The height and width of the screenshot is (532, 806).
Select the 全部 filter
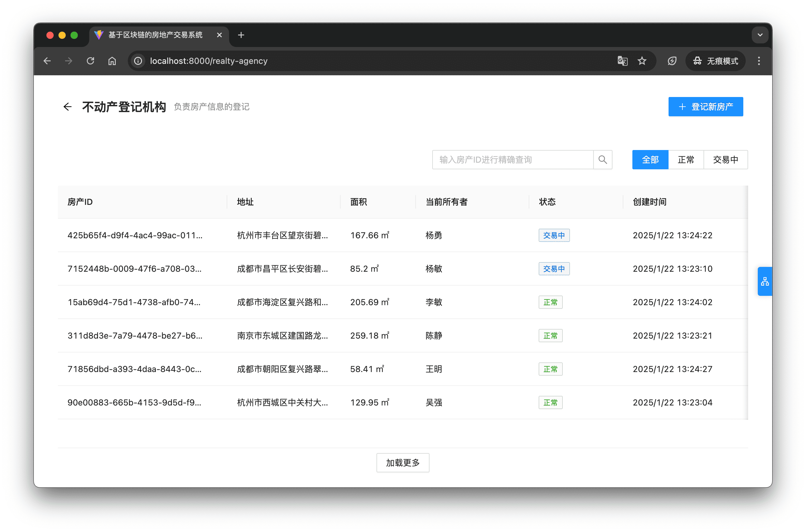pos(650,160)
